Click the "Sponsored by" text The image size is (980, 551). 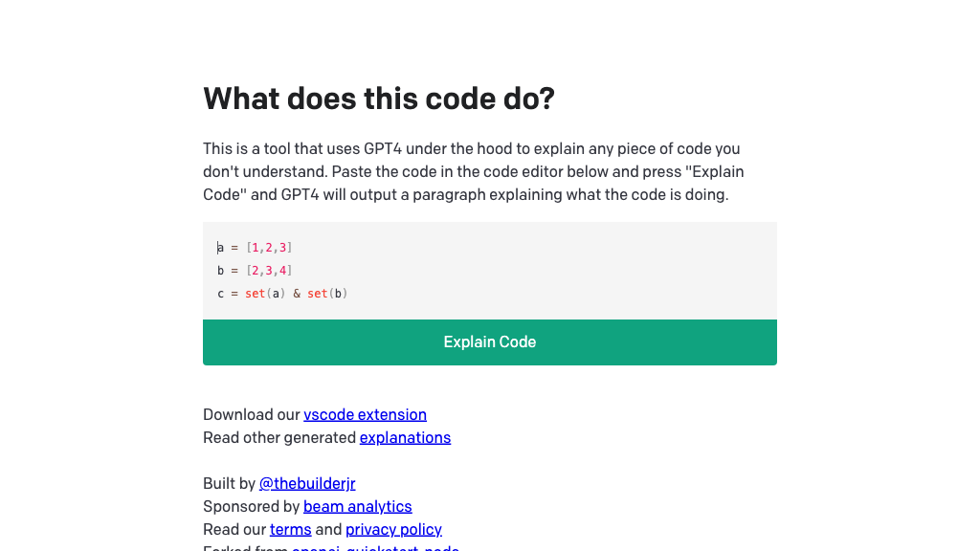[x=252, y=506]
